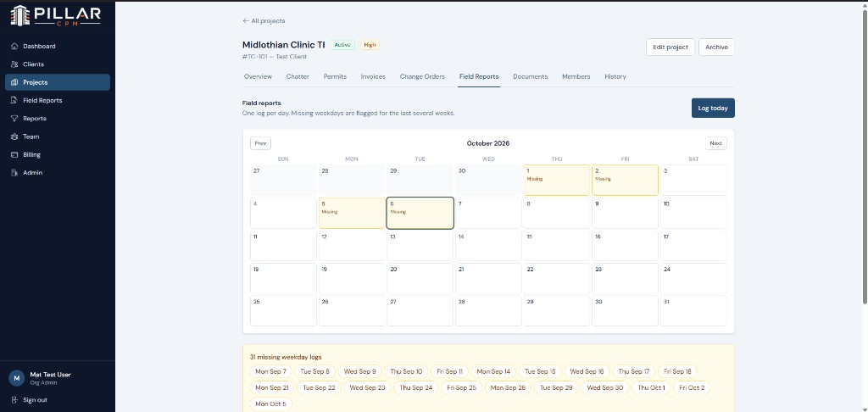Click the Thu Oct 1 missing chip
Image resolution: width=868 pixels, height=412 pixels.
point(651,387)
